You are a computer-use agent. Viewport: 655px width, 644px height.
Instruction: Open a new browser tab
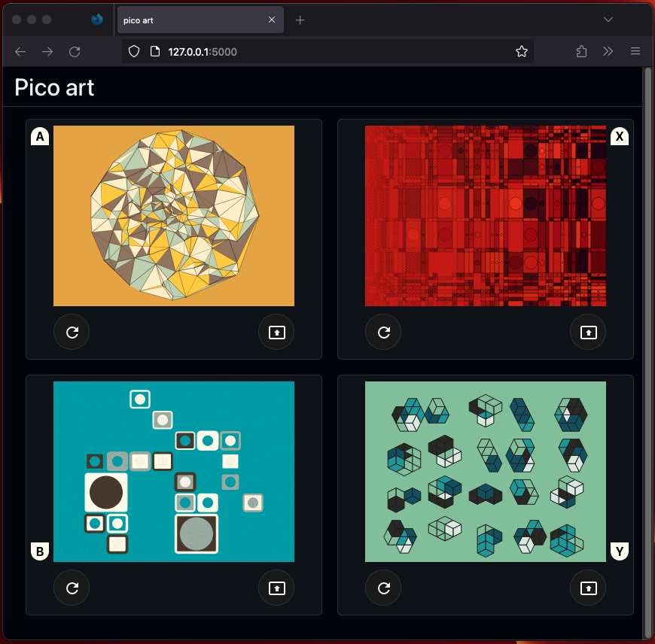[x=300, y=20]
